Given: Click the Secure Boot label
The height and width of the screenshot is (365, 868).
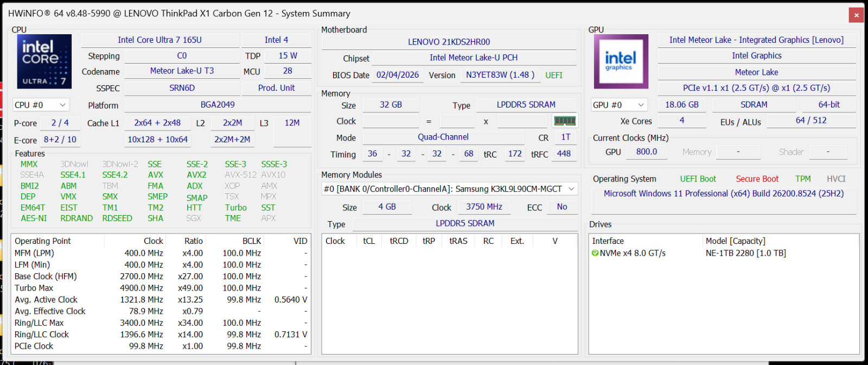Looking at the screenshot, I should [x=757, y=179].
